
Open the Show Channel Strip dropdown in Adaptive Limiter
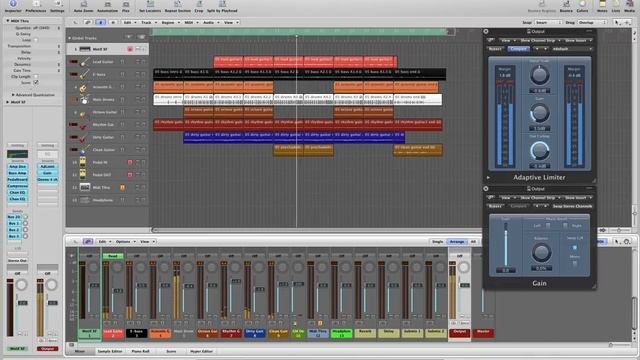(540, 40)
